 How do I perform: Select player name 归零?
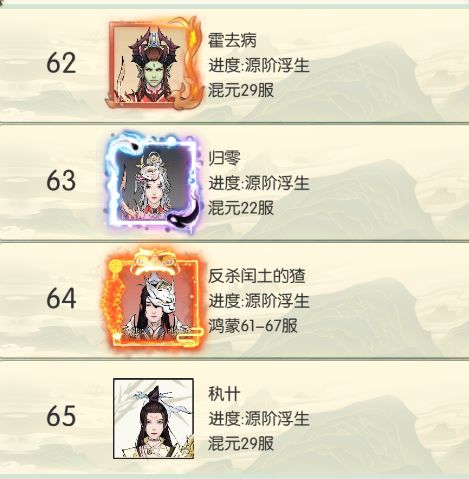tap(224, 158)
